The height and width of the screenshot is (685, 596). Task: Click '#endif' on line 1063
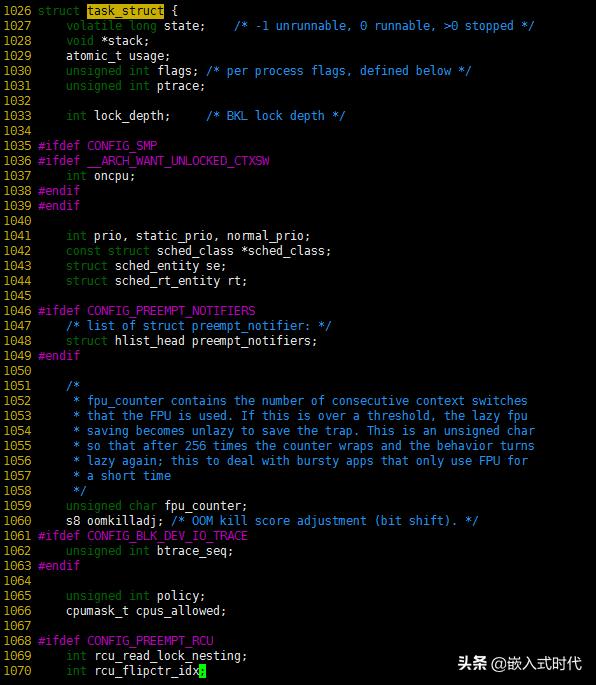tap(59, 566)
